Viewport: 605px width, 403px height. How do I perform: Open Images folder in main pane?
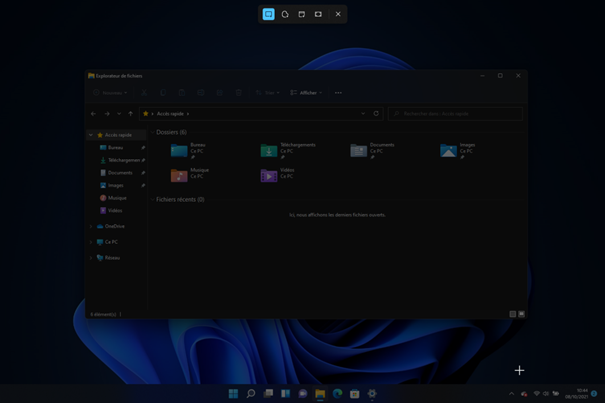click(x=449, y=150)
